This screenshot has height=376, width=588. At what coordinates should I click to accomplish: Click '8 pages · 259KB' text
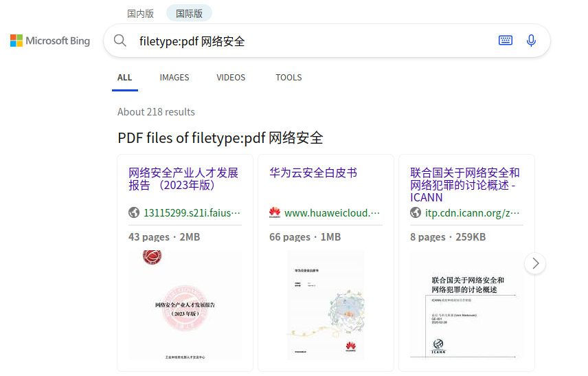tap(448, 237)
